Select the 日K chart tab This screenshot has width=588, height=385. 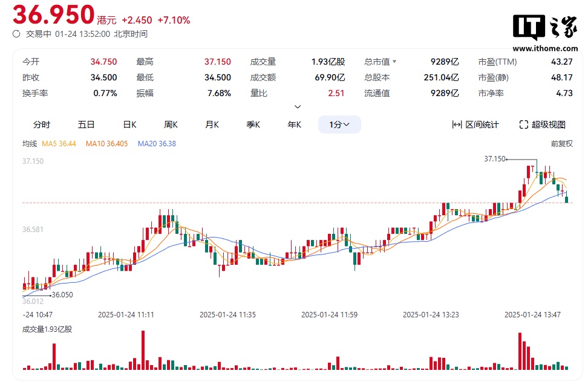(x=129, y=125)
